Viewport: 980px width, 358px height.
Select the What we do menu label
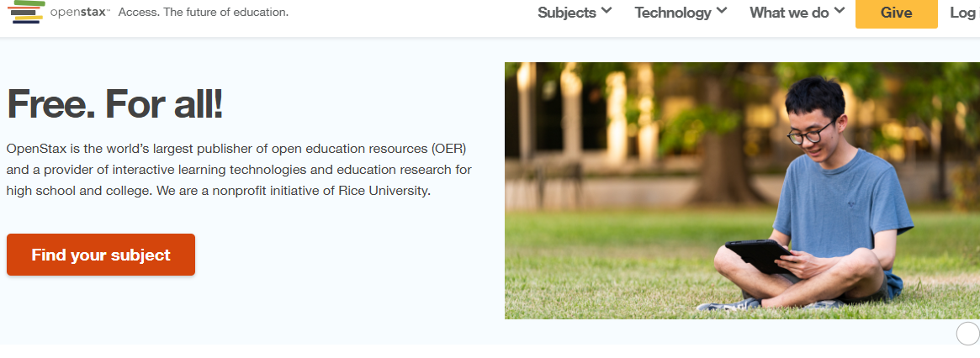tap(788, 13)
